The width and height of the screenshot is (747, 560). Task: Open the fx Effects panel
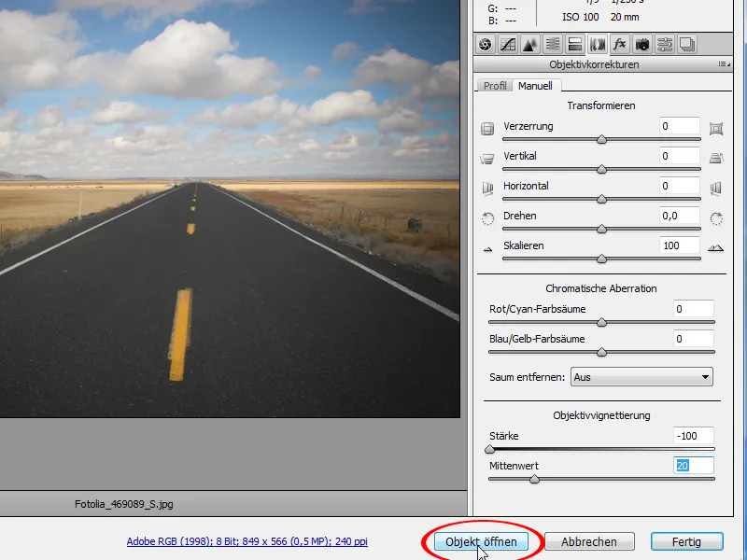(x=619, y=45)
